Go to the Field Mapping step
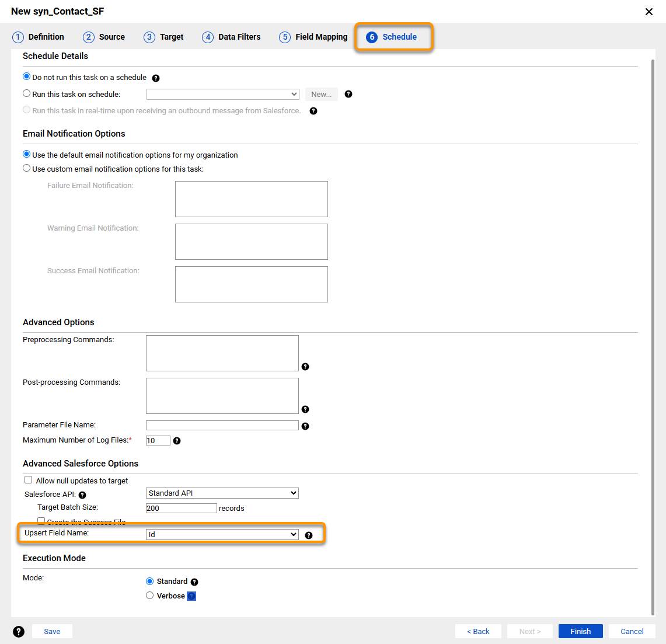The image size is (666, 644). (x=313, y=37)
